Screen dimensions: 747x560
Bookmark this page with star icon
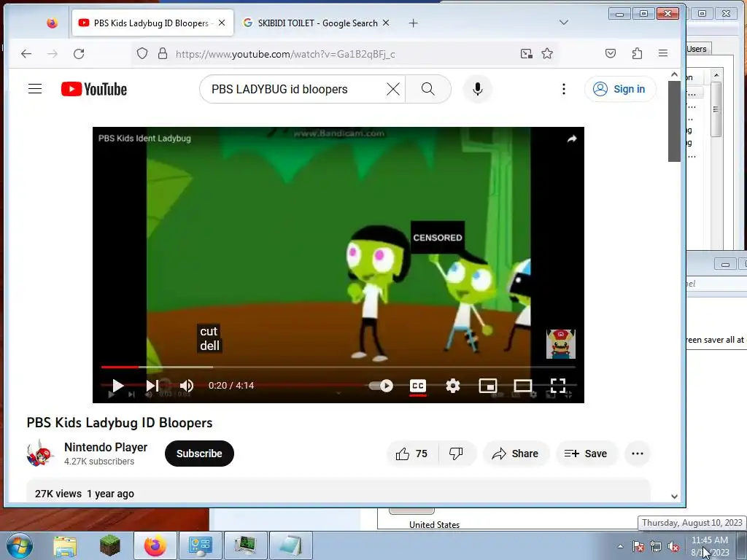(547, 53)
